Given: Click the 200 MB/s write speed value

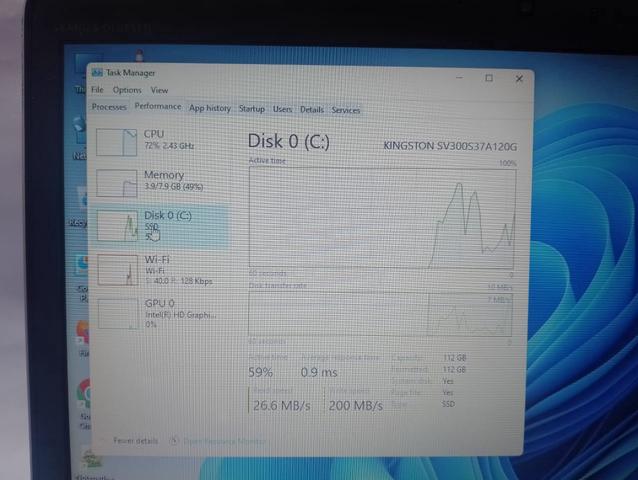Looking at the screenshot, I should 356,406.
